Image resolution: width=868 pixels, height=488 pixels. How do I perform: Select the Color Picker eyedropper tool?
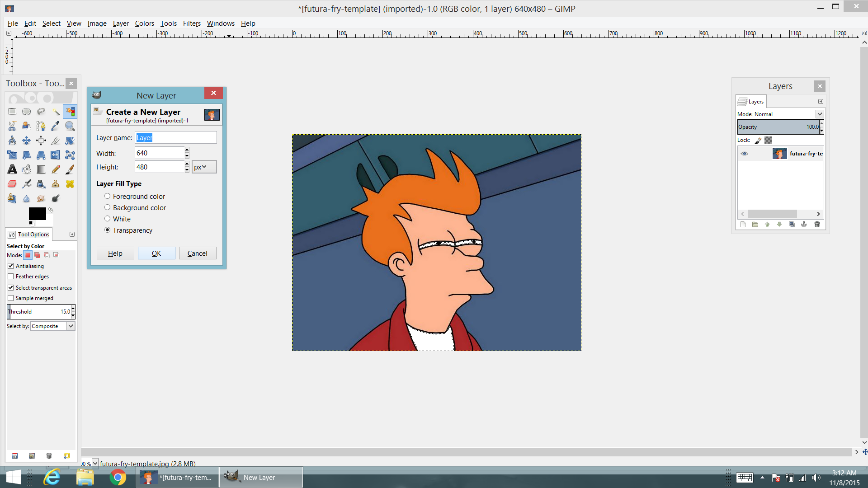(56, 126)
